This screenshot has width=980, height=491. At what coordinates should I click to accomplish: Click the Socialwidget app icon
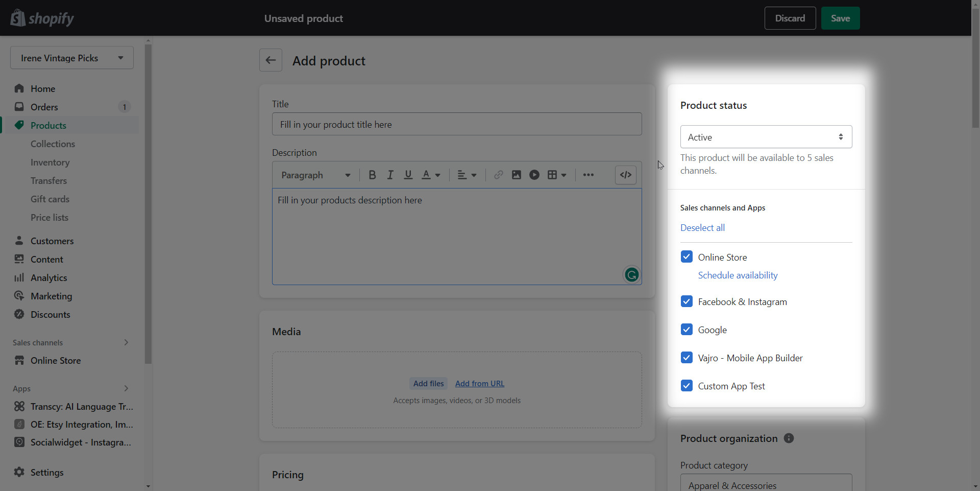(19, 442)
